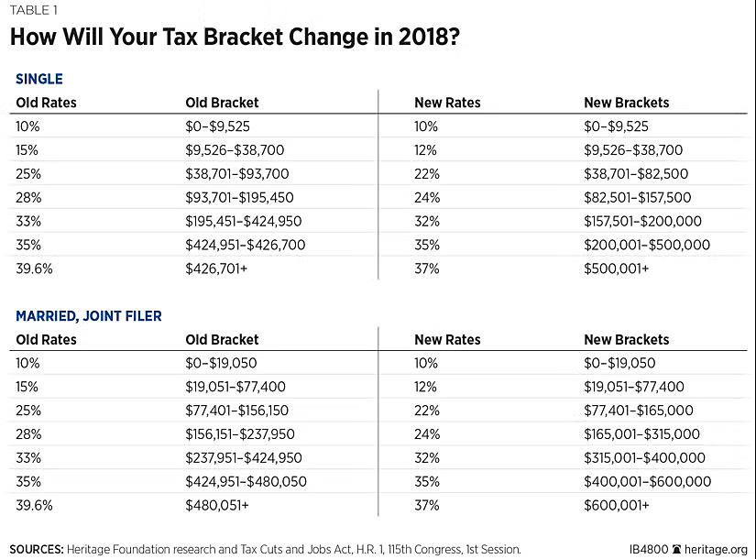Open the heritage.org link
The height and width of the screenshot is (559, 756).
(716, 550)
